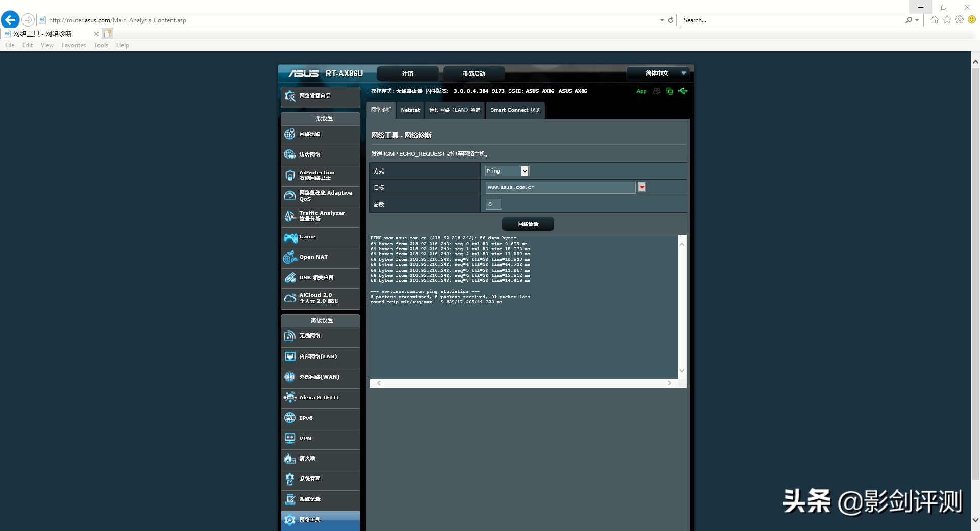Open the AiCloud 2.0 cloud icon
The image size is (980, 531).
pos(290,298)
